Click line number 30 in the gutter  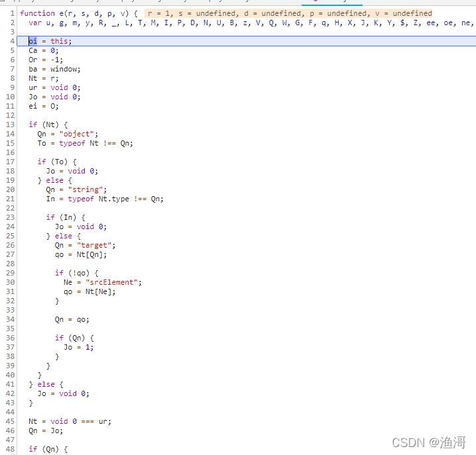click(10, 282)
